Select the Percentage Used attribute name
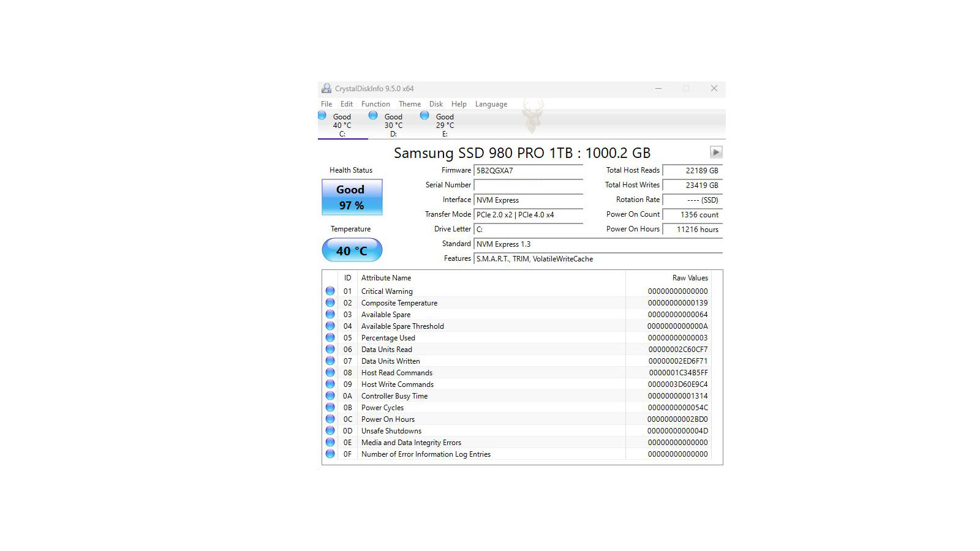Image resolution: width=980 pixels, height=551 pixels. coord(388,338)
